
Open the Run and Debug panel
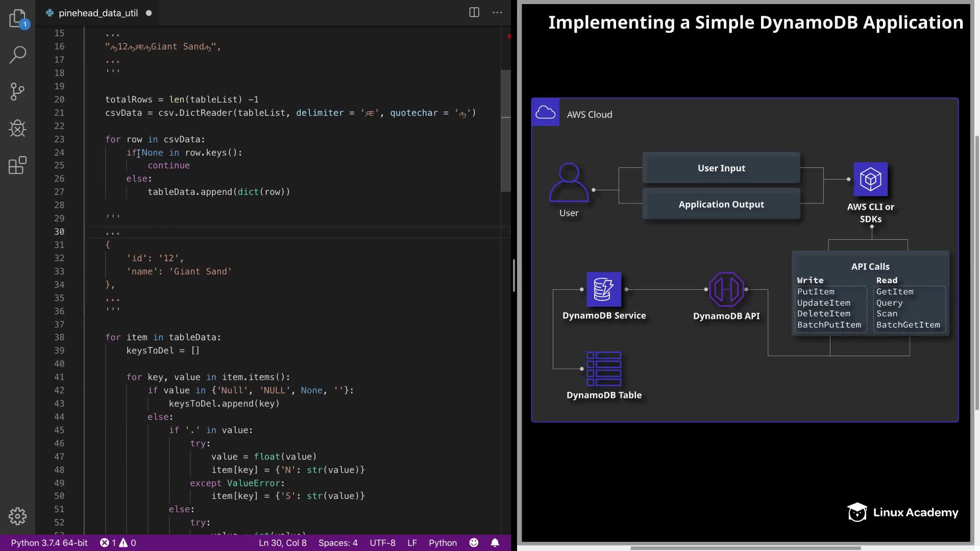point(17,129)
